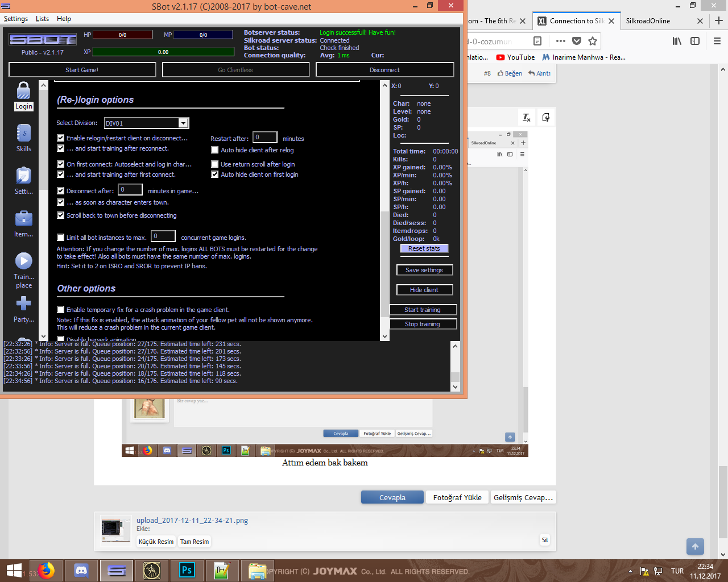Toggle Enable relogin/restart client on disconnect
This screenshot has height=582, width=728.
click(61, 138)
